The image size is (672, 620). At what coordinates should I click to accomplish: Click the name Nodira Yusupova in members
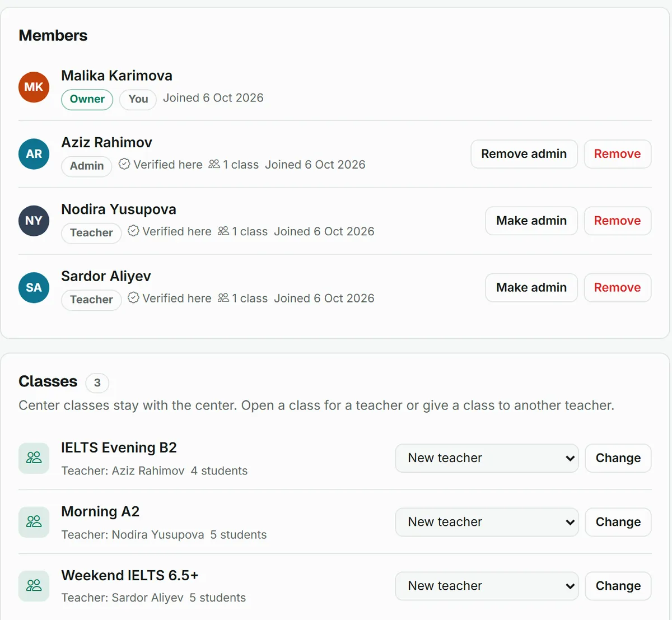pyautogui.click(x=119, y=209)
